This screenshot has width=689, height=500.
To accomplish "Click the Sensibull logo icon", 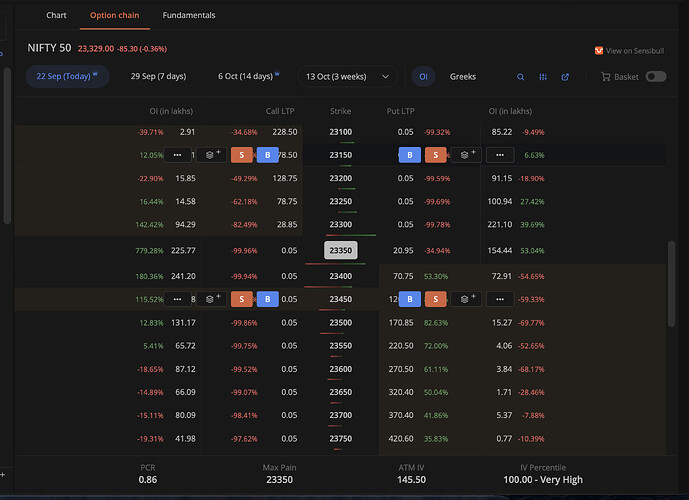I will pos(598,51).
